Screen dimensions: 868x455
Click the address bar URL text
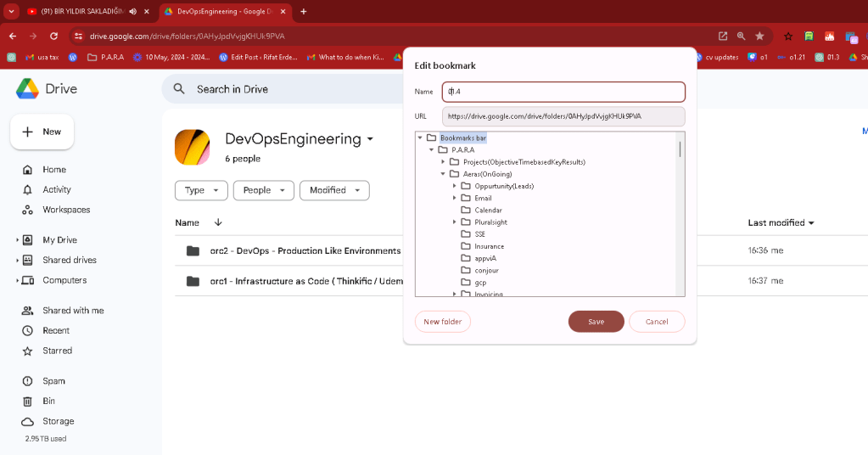[188, 36]
